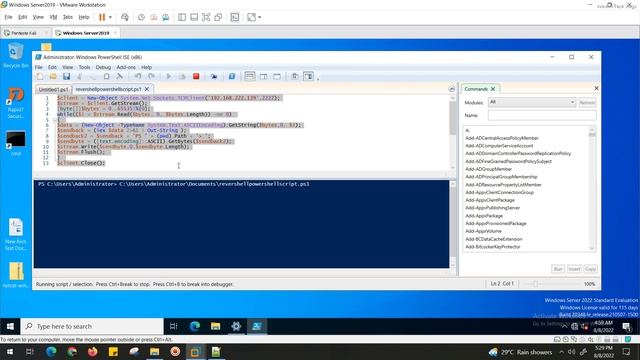This screenshot has width=640, height=360.
Task: Open Microsoft Edge on guest taskbar
Action: pos(195,326)
